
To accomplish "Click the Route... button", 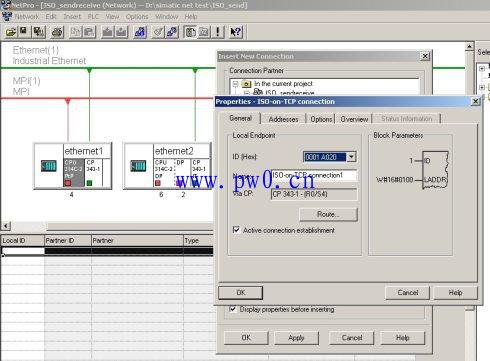I will pyautogui.click(x=328, y=214).
